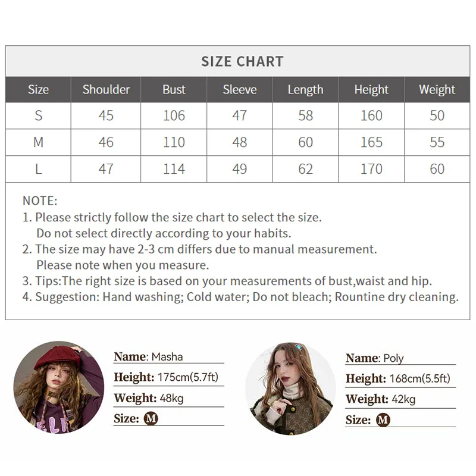Click the M size badge under Masha
The height and width of the screenshot is (476, 476).
(x=151, y=418)
